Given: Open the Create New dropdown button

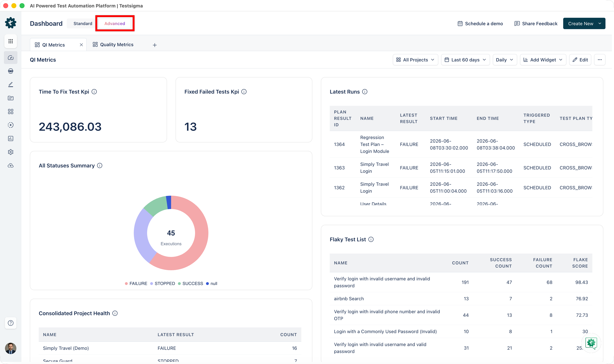Looking at the screenshot, I should [584, 24].
